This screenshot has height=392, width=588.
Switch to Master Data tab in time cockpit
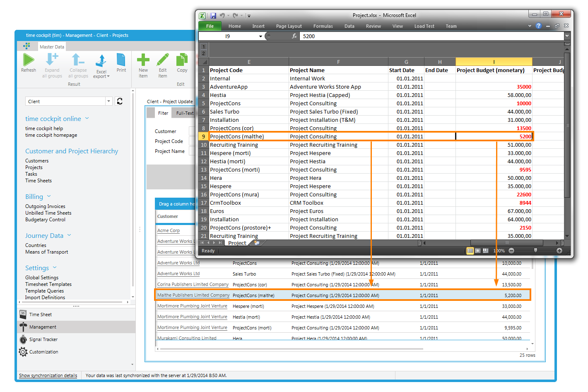click(52, 47)
